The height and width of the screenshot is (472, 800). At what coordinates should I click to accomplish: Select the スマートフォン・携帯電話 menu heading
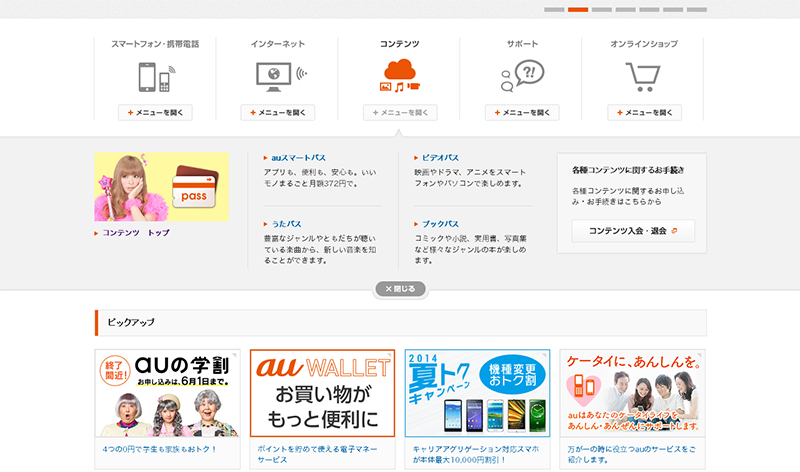155,44
